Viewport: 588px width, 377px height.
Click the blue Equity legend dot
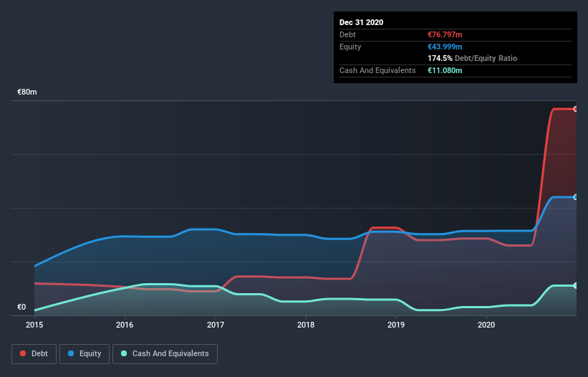(x=71, y=353)
